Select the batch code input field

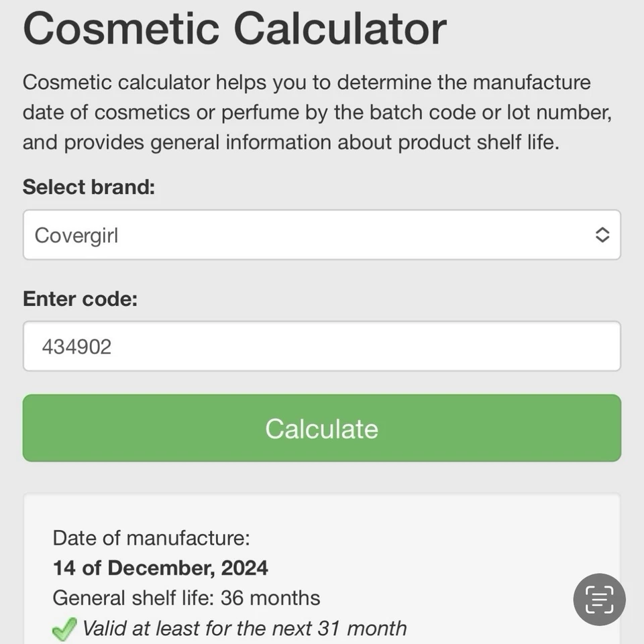click(322, 346)
